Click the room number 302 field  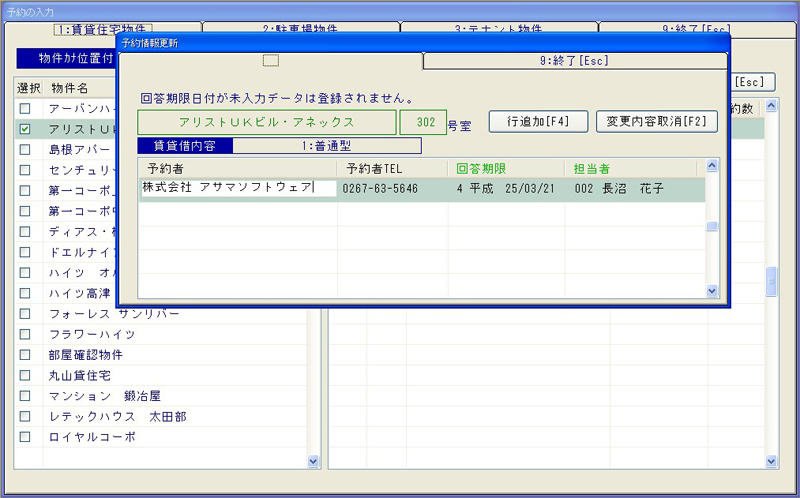point(424,122)
